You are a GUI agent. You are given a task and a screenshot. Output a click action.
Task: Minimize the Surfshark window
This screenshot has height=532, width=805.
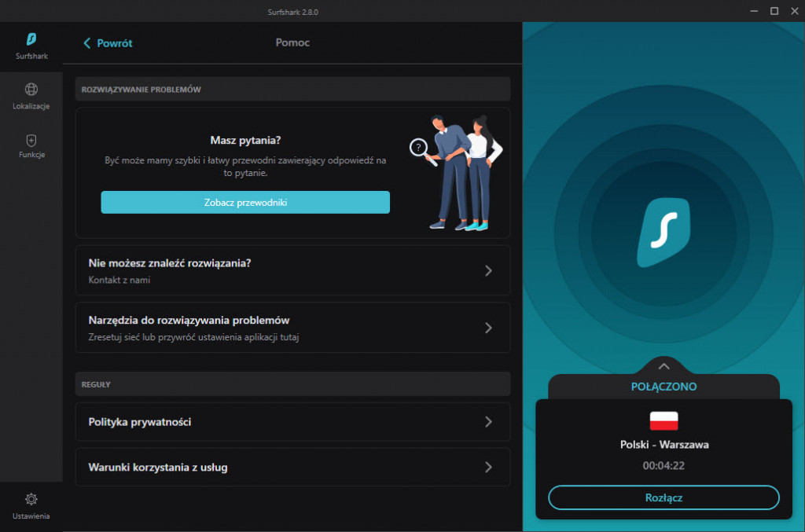(x=754, y=11)
